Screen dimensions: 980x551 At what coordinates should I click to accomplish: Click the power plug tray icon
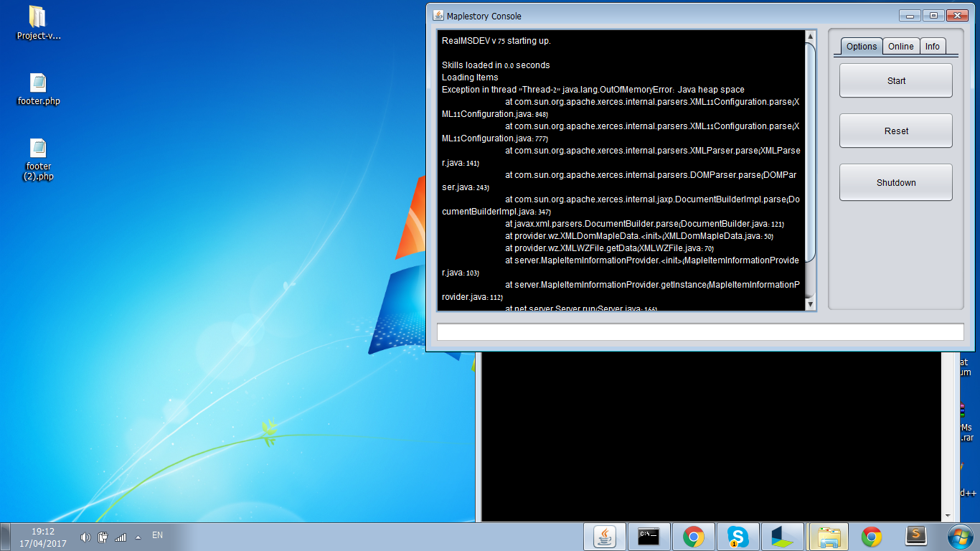[103, 537]
